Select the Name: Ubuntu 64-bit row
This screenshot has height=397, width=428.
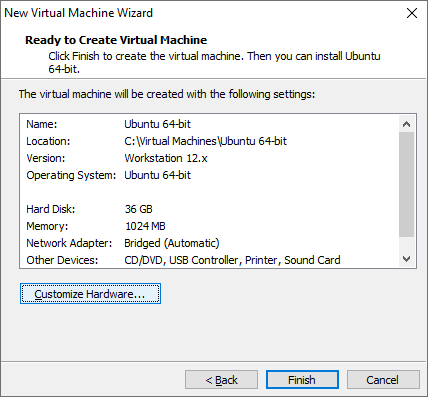(x=209, y=124)
